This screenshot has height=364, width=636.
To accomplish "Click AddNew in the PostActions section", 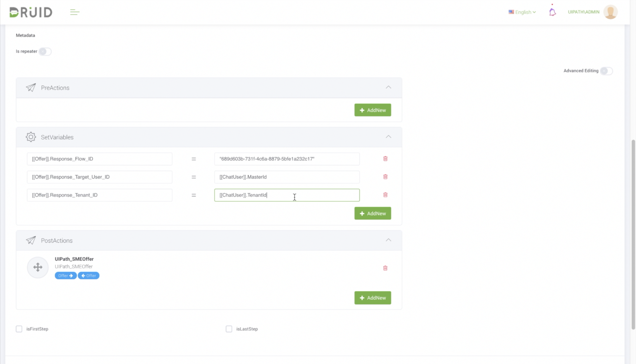I will (x=373, y=298).
